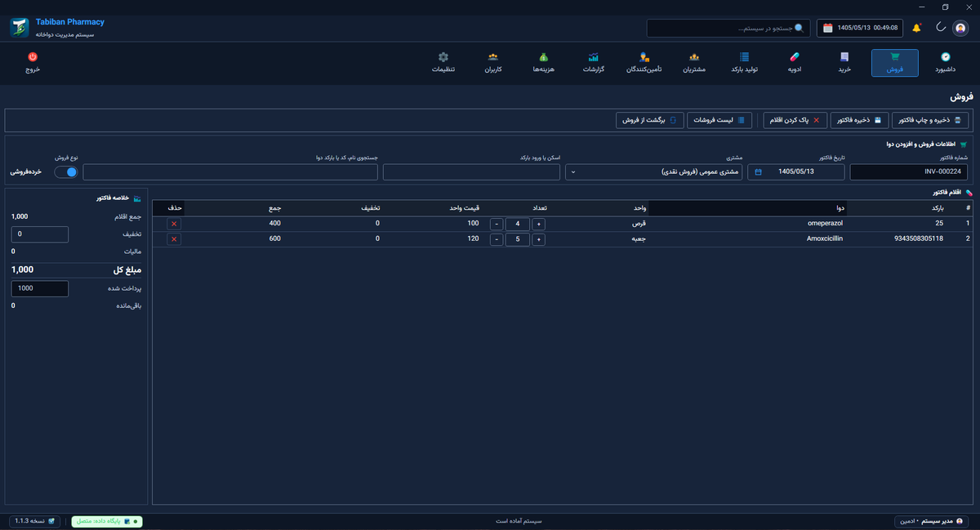The image size is (980, 530).
Task: Increase Amoxcicillin quantity with plus
Action: click(x=539, y=239)
